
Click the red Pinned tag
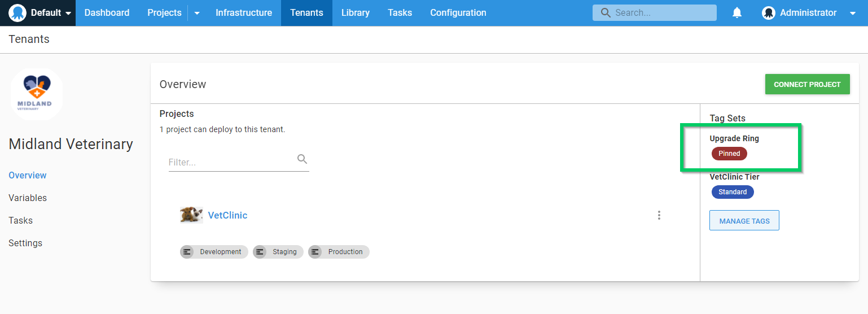pyautogui.click(x=729, y=154)
